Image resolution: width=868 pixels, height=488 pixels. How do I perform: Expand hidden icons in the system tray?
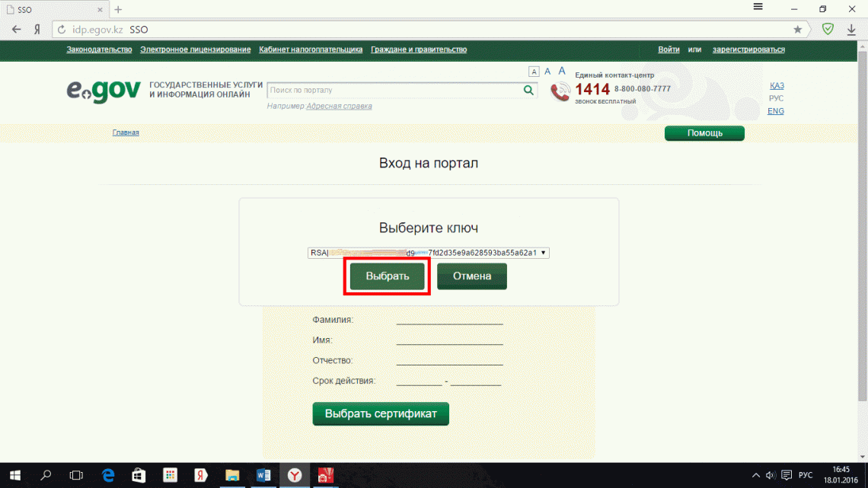tap(755, 474)
